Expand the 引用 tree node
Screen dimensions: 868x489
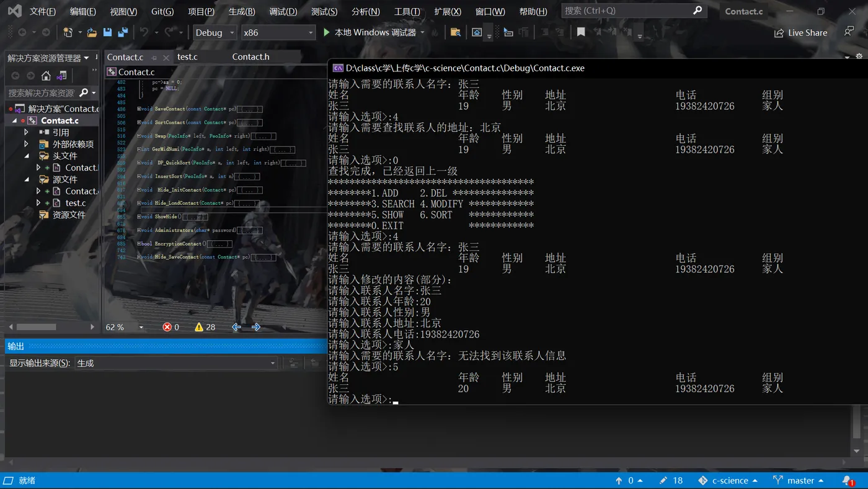26,132
